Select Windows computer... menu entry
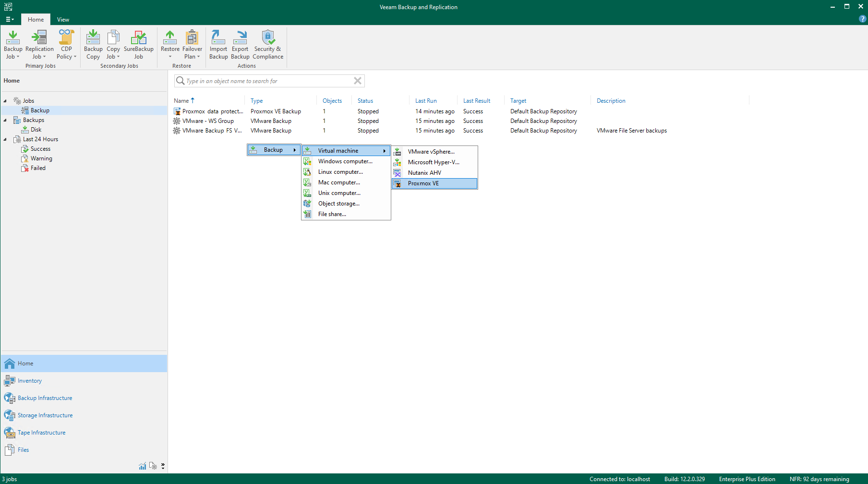This screenshot has height=484, width=868. coord(345,161)
